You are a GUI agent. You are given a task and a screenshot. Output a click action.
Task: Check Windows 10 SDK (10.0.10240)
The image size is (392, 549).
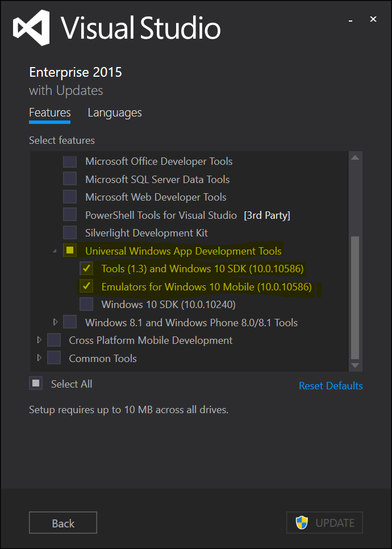click(x=86, y=304)
